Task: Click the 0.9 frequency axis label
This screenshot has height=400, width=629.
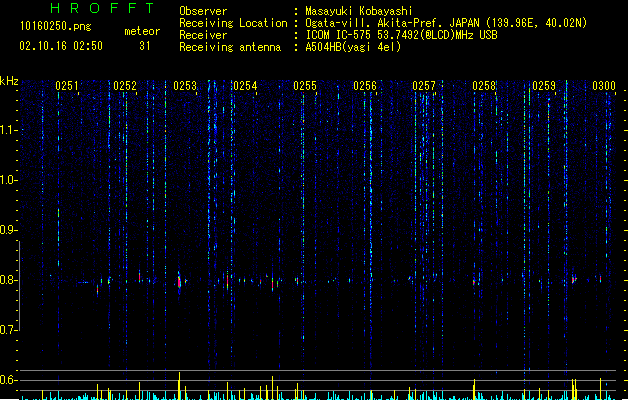Action: tap(8, 230)
